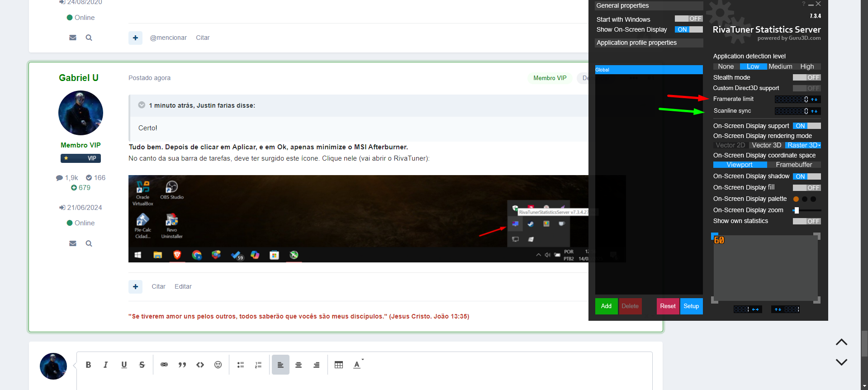Click the Scanline sync up-down arrows

coord(815,111)
